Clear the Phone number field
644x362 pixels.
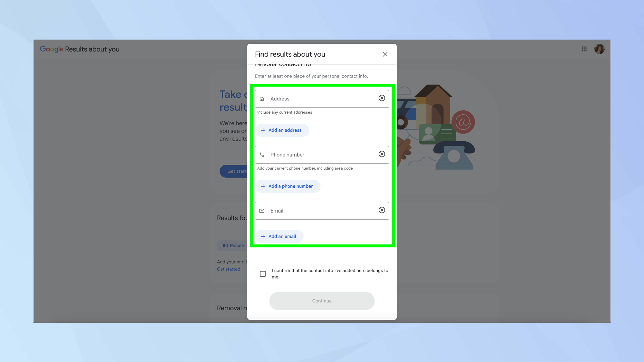[382, 154]
